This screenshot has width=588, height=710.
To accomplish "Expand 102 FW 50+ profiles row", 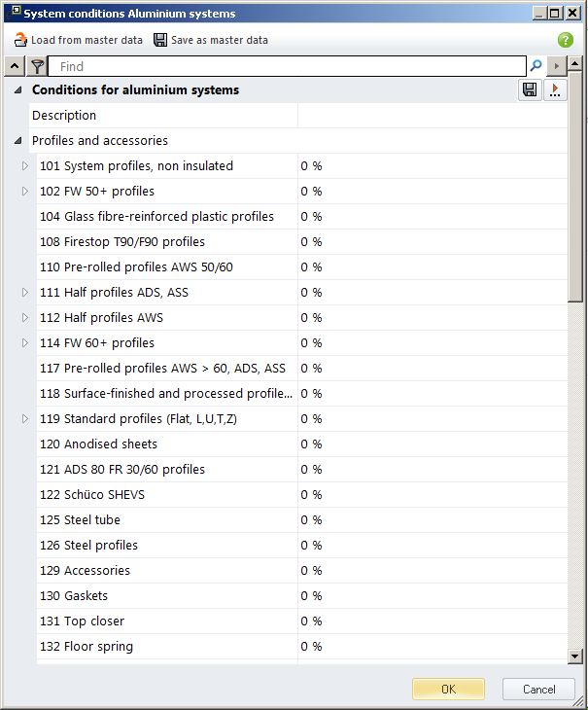I will tap(26, 192).
